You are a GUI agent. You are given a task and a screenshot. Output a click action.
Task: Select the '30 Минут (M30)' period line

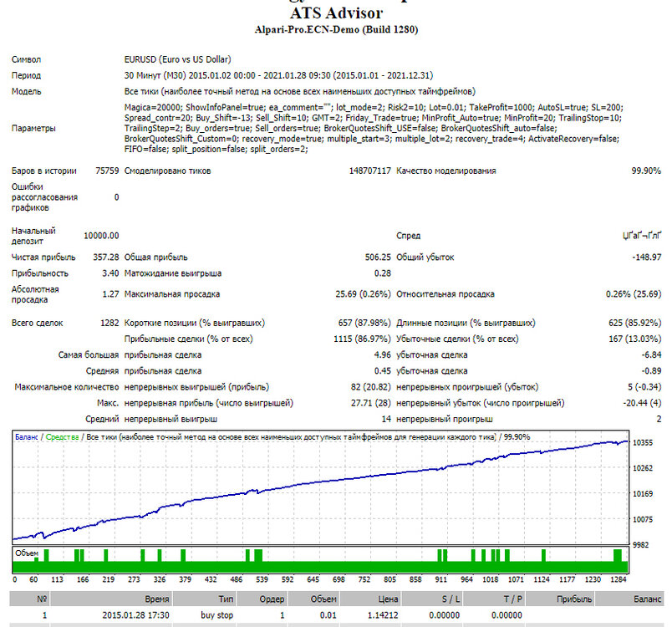click(x=278, y=75)
